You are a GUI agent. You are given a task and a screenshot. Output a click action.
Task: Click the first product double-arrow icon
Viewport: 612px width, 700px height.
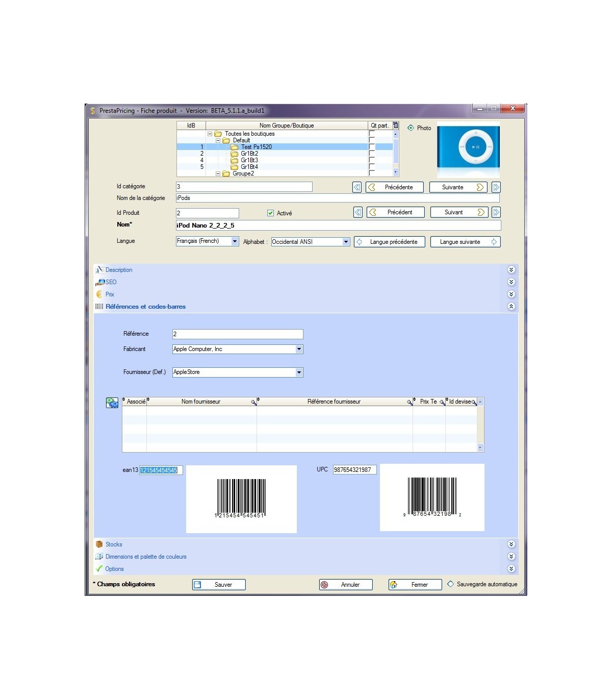tap(358, 212)
